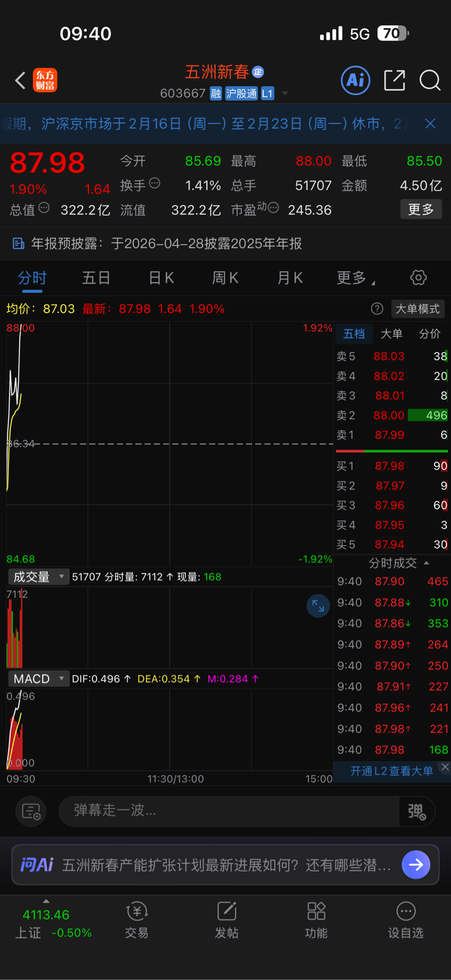Tap the 卖1 row at 87.99

pyautogui.click(x=392, y=435)
